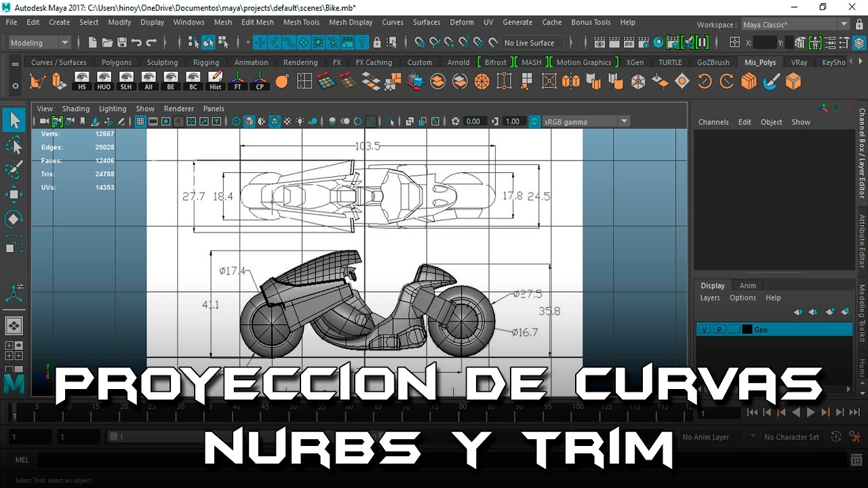This screenshot has width=868, height=488.
Task: Activate the Rotate tool in toolbox
Action: click(x=14, y=219)
